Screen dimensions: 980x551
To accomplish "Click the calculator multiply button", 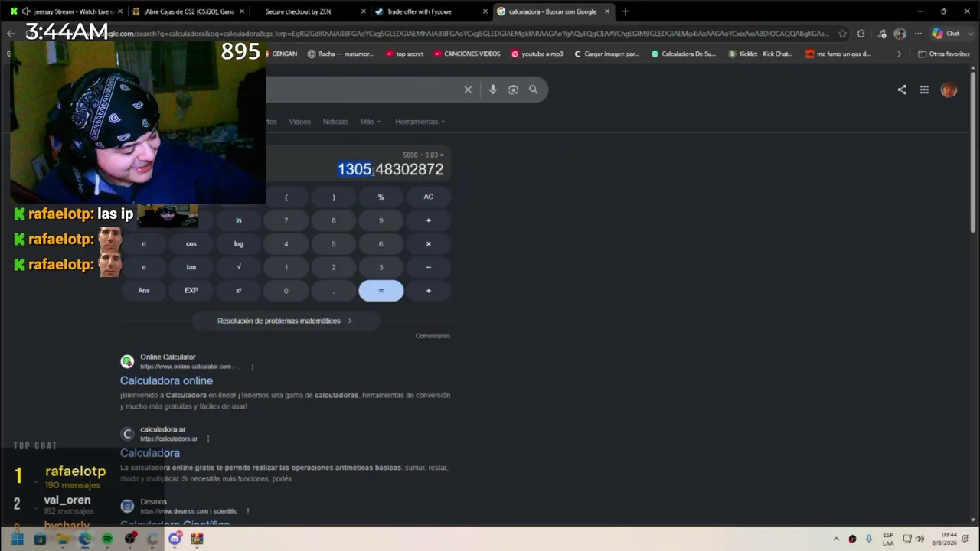I will click(428, 244).
